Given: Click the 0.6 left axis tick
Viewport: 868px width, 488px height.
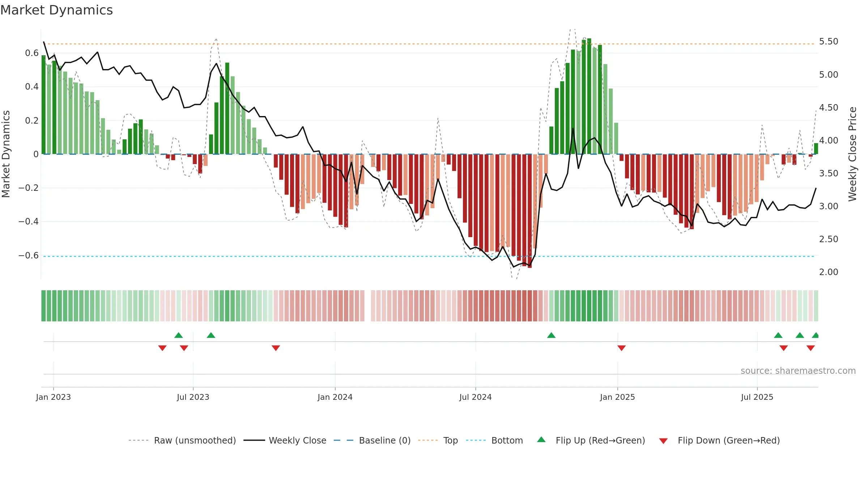Looking at the screenshot, I should click(32, 53).
